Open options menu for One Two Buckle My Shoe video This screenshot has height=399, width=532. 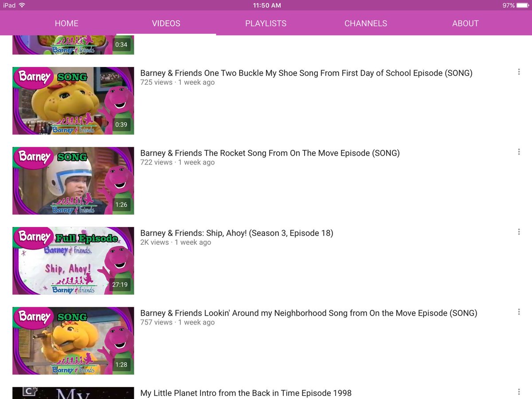click(x=519, y=72)
